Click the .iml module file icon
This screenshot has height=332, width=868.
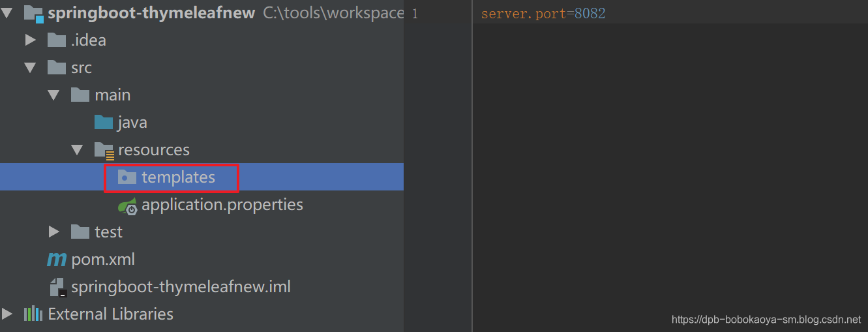57,287
